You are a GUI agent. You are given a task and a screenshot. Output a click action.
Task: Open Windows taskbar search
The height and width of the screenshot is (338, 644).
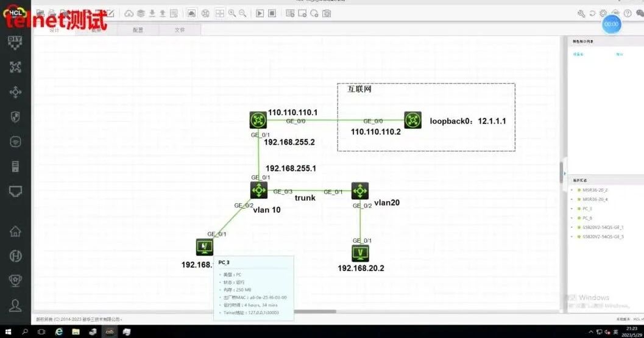tap(25, 331)
